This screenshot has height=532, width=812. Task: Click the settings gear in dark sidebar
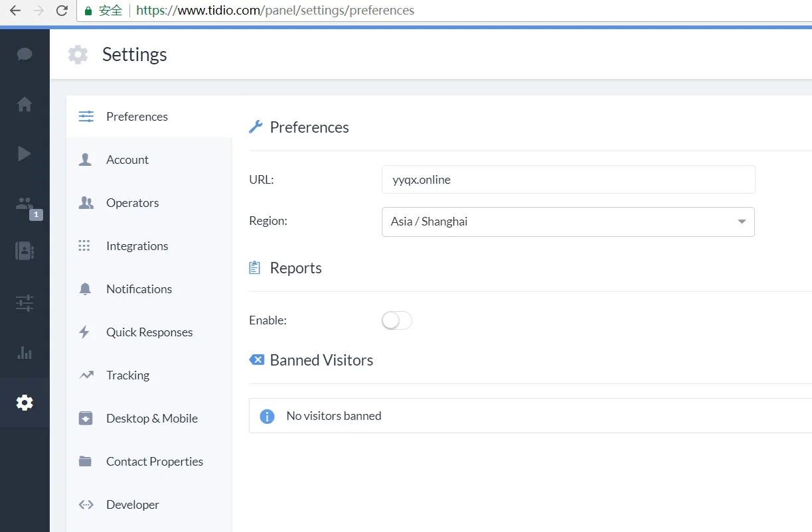[x=25, y=403]
